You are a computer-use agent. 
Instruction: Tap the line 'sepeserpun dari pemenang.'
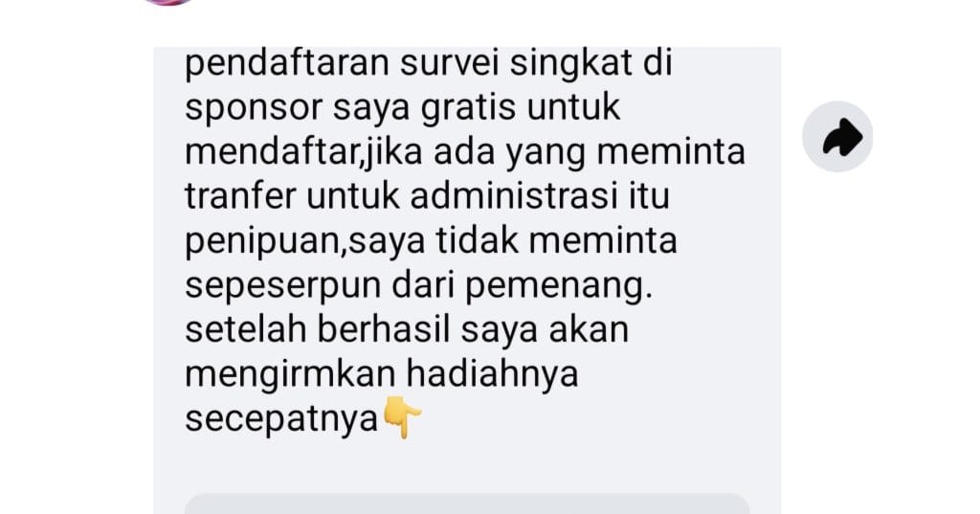point(419,286)
